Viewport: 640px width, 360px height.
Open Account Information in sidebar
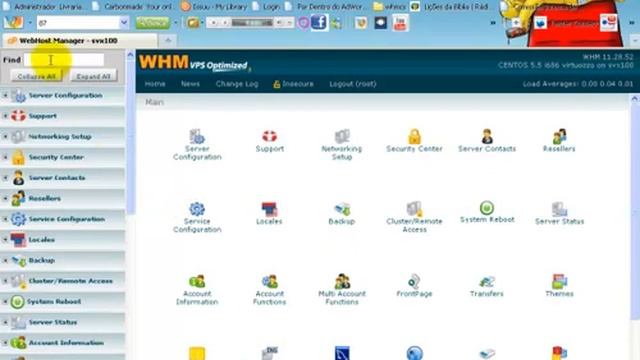click(x=66, y=343)
